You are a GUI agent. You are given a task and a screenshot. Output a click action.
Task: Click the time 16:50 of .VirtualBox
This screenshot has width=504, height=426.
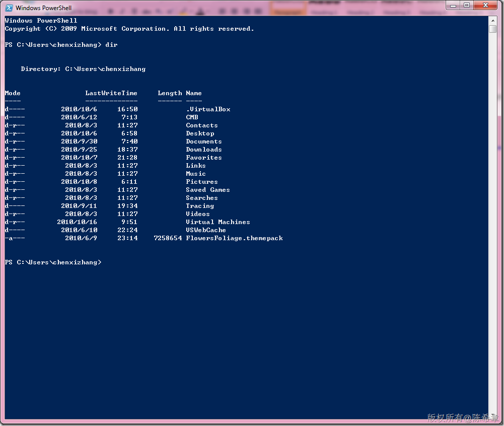click(x=127, y=109)
